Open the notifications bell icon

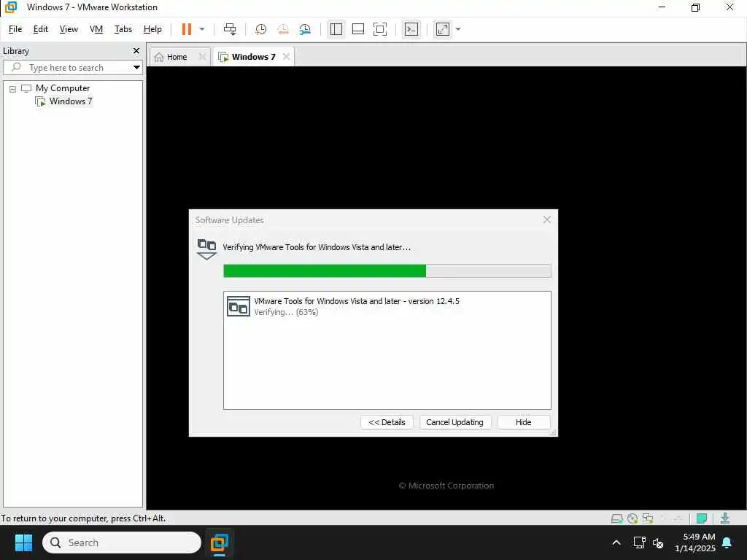click(727, 542)
